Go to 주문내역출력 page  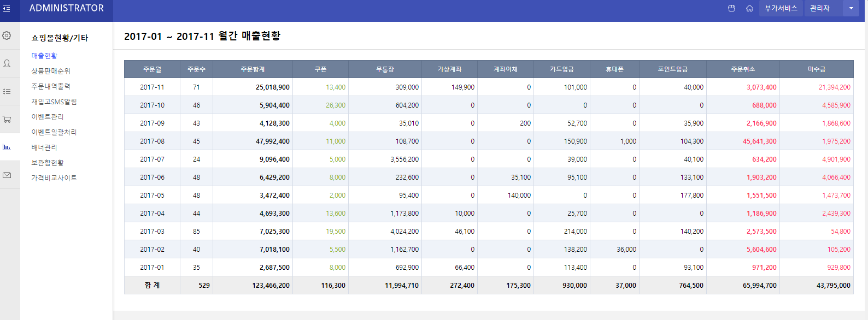(x=51, y=86)
